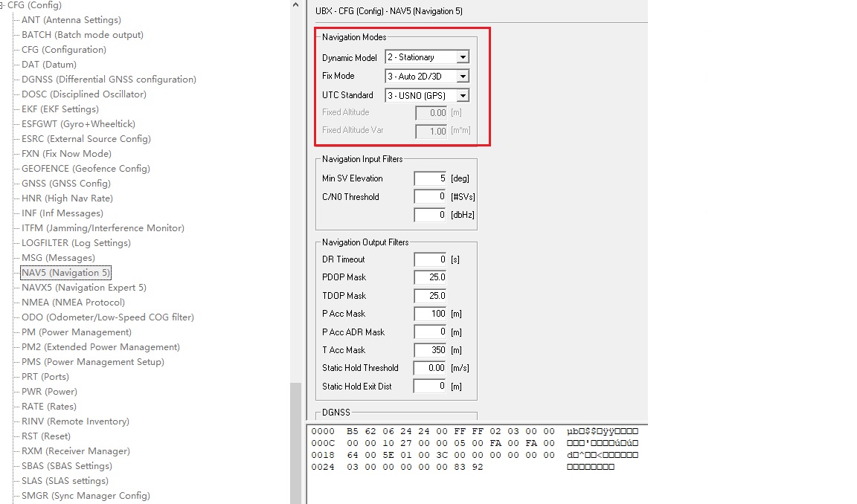Select RST (Reset) entry
This screenshot has height=504, width=857.
(47, 436)
